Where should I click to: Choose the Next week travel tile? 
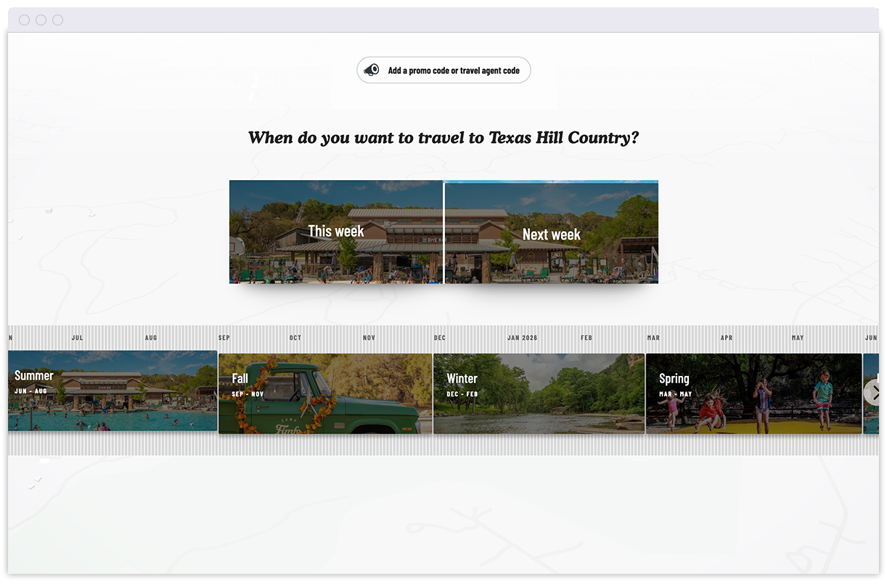click(x=551, y=234)
